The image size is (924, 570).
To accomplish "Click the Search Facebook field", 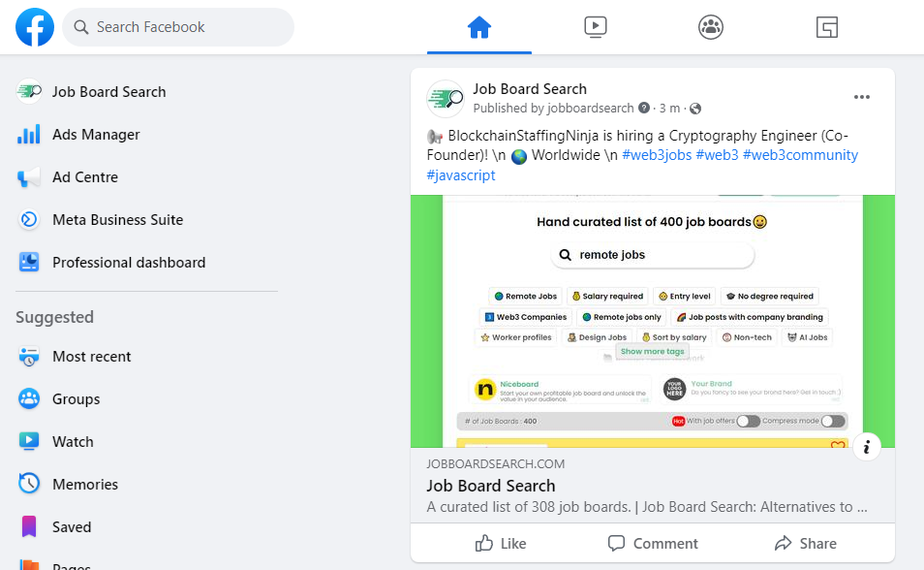I will click(178, 27).
